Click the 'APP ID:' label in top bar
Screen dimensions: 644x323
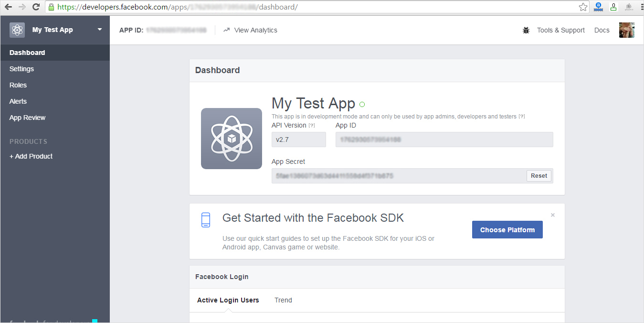point(131,30)
